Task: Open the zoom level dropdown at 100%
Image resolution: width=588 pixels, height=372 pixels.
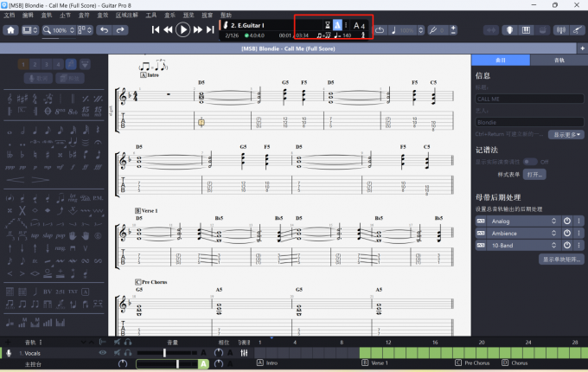Action: 70,30
